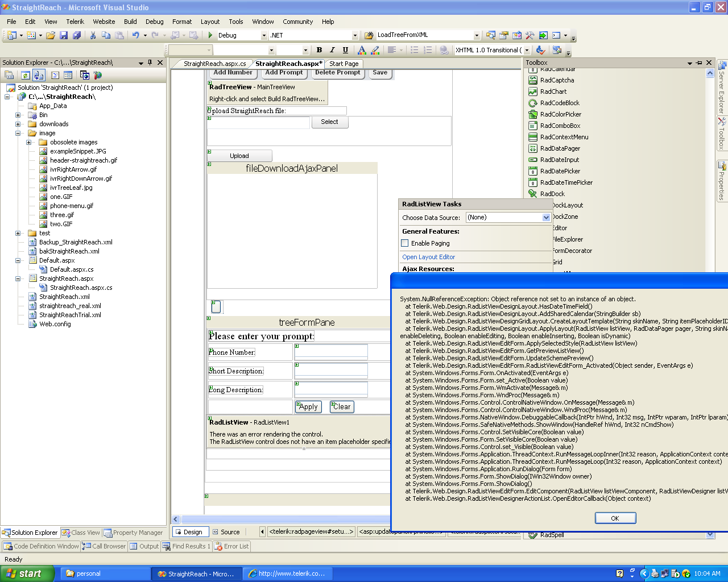The image size is (728, 582).
Task: Click Refresh icon in Solution Explorer toolbar
Action: coord(26,75)
